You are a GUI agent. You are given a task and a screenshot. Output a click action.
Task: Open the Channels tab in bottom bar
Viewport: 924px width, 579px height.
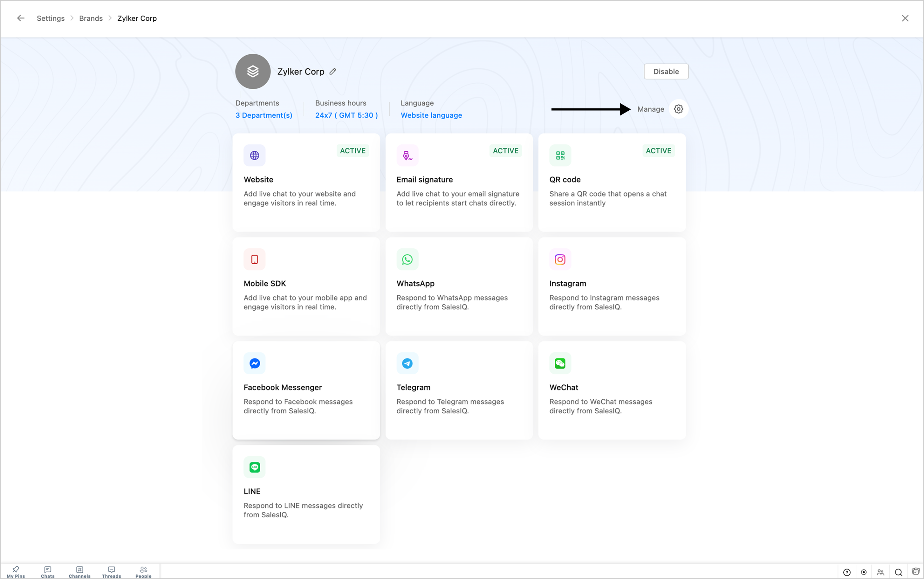pos(79,572)
